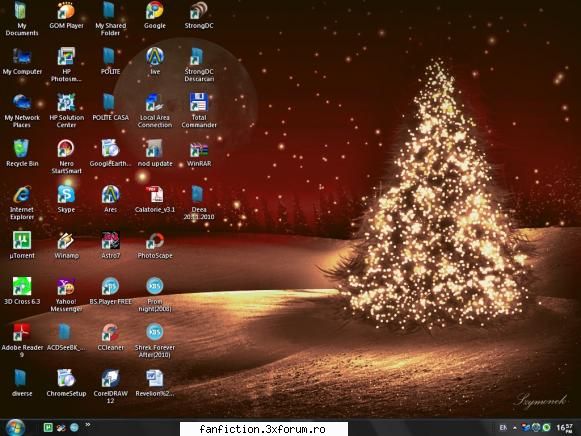Open HP Photosmart shortcut

point(66,56)
